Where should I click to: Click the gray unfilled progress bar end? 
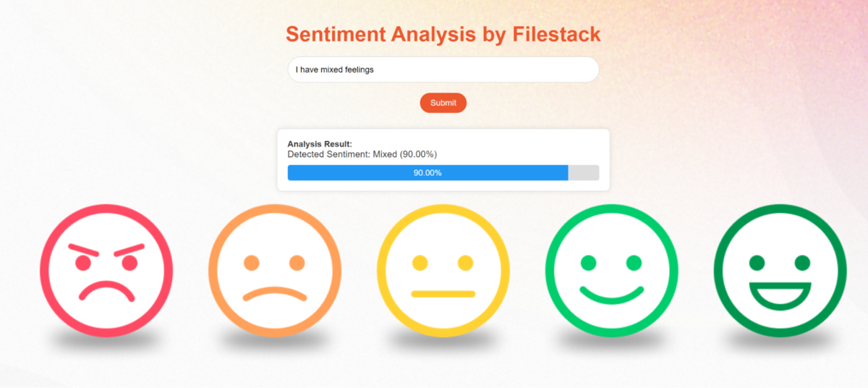tap(584, 173)
